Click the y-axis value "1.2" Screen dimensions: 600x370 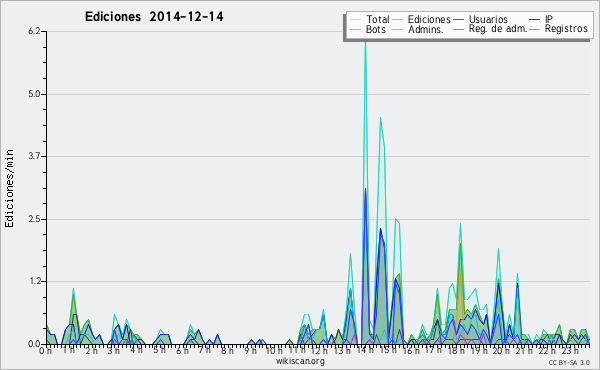coord(34,281)
